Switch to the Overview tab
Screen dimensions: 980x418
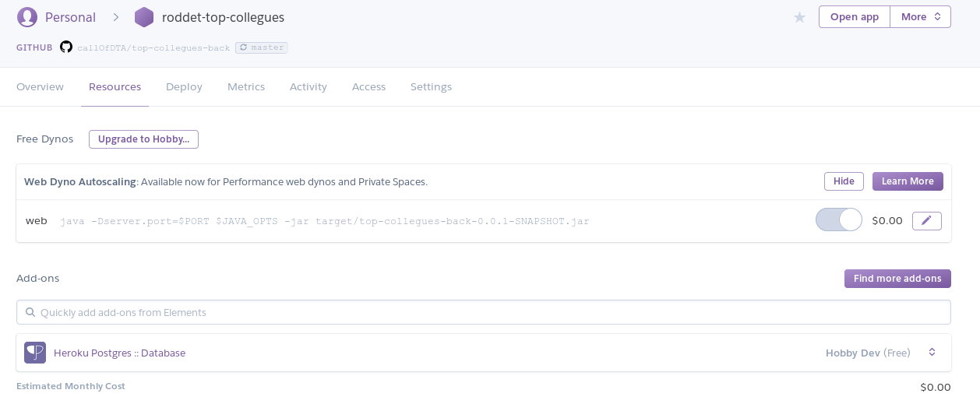click(40, 86)
